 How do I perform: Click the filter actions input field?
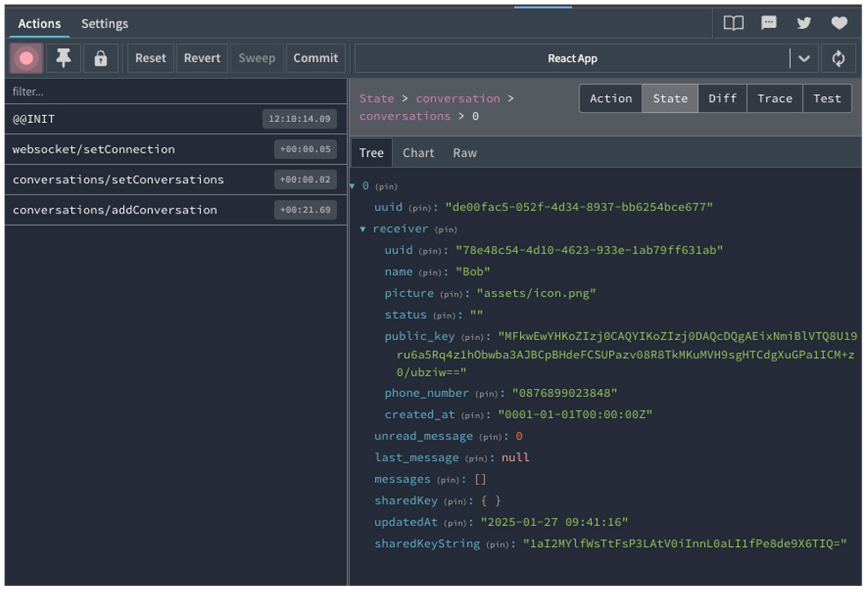point(176,91)
